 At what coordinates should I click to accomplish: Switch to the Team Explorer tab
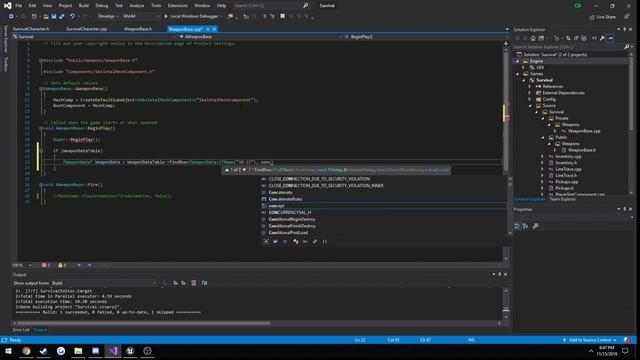(x=562, y=199)
